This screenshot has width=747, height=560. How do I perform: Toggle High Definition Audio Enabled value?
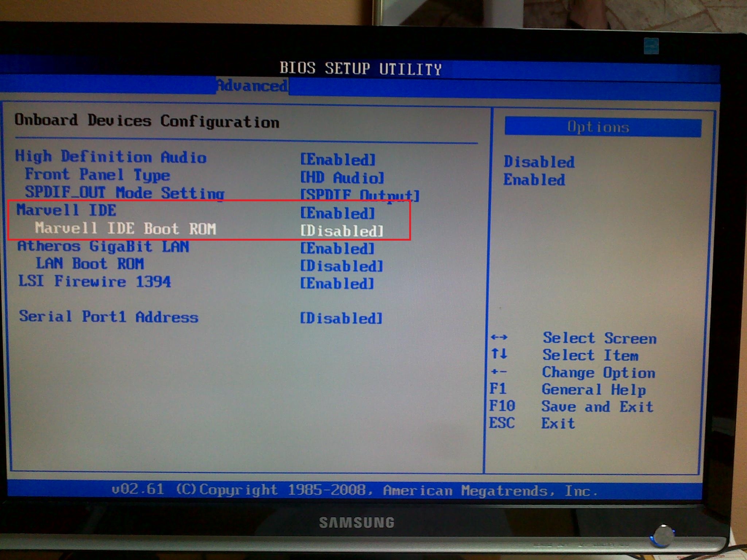pos(337,160)
